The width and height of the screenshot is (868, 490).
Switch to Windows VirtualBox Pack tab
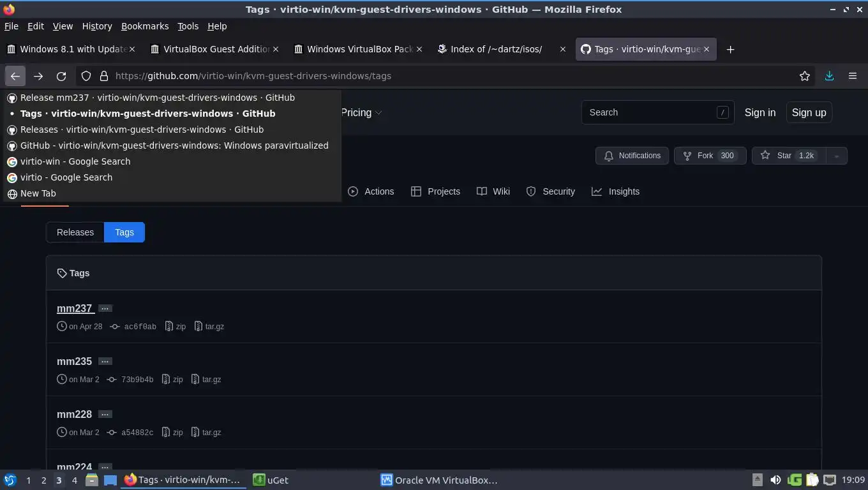(357, 49)
